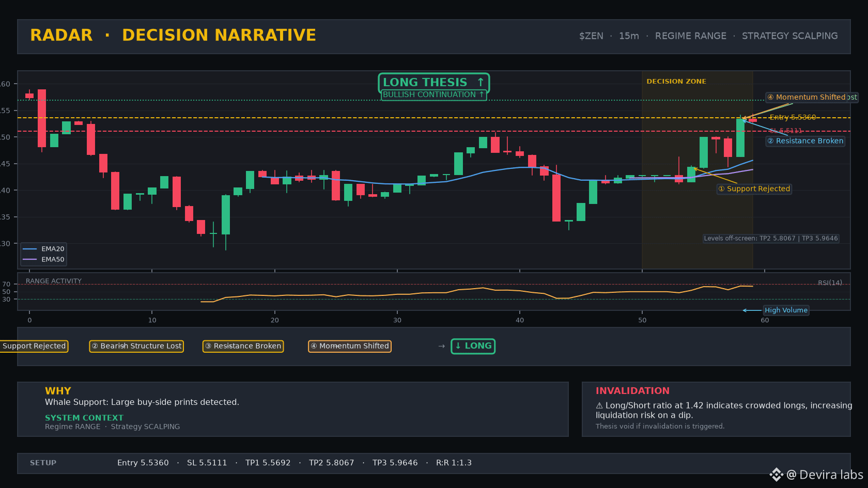
Task: Click the BULLISH CONTINUATION label
Action: click(433, 95)
